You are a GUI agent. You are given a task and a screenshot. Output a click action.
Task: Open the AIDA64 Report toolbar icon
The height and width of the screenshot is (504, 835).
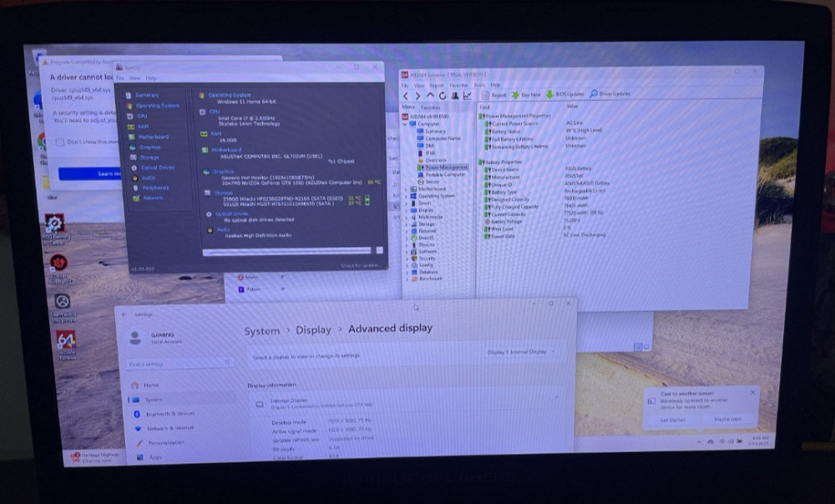point(494,95)
